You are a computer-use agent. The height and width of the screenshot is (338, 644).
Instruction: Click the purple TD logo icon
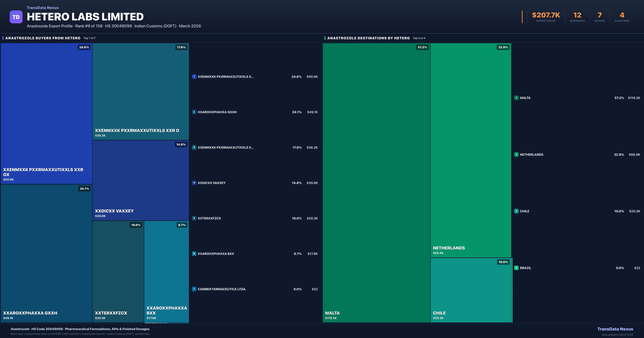[x=16, y=17]
